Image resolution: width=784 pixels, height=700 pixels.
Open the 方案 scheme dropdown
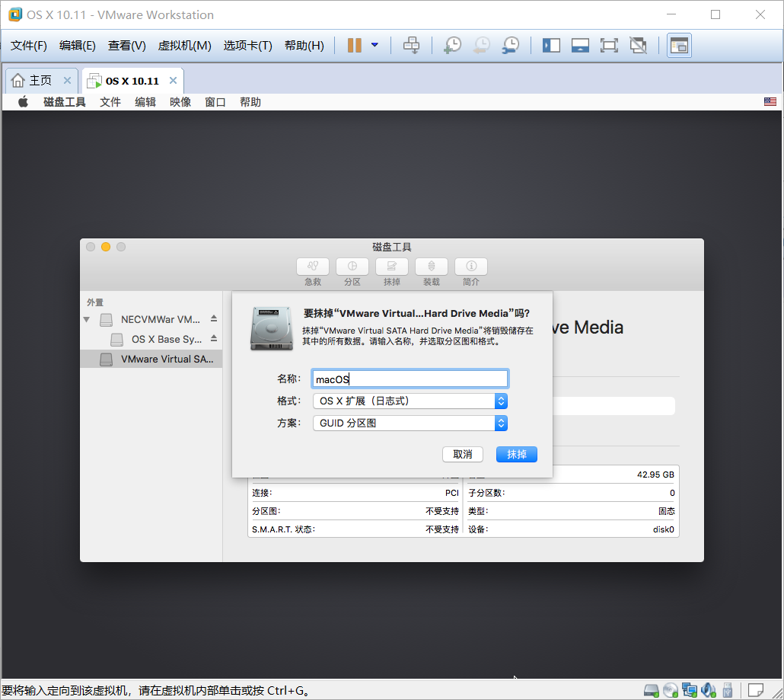tap(410, 423)
